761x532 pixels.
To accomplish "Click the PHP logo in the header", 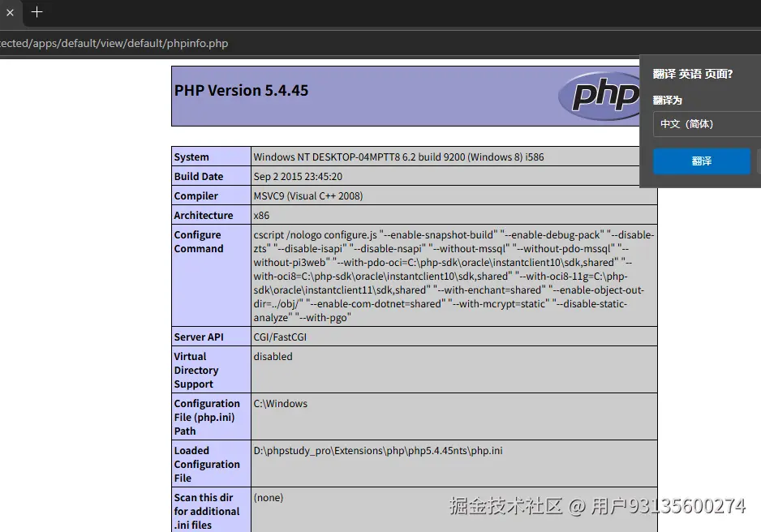I will (x=600, y=96).
